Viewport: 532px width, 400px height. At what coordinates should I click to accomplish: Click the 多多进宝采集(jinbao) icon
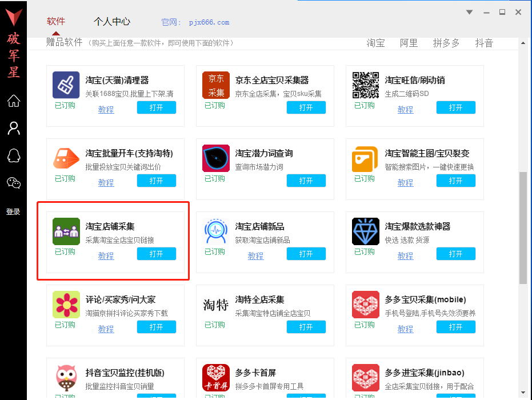click(x=365, y=377)
